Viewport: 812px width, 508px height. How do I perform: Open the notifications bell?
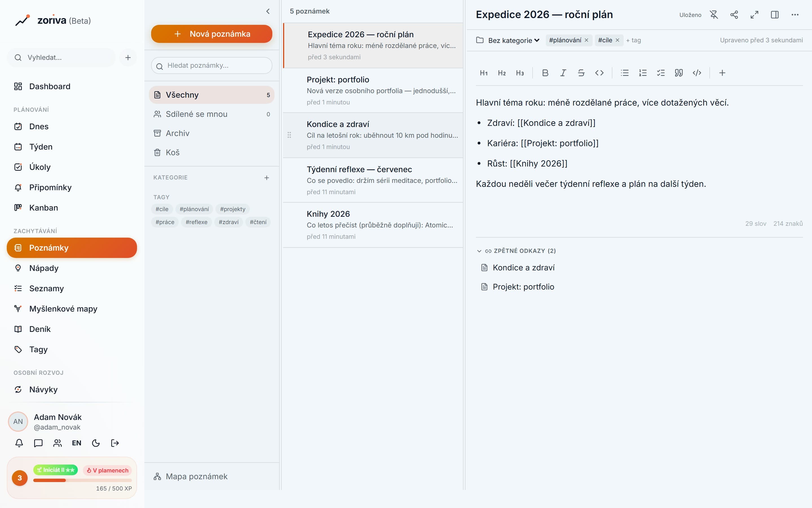point(19,443)
